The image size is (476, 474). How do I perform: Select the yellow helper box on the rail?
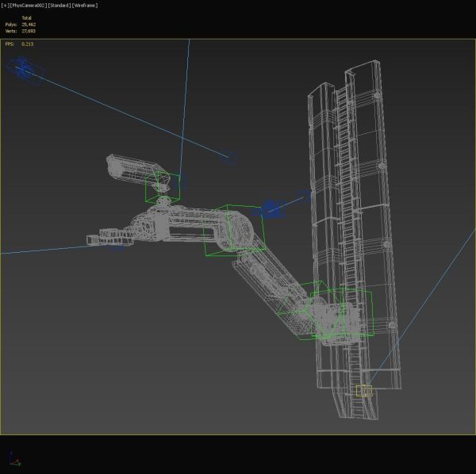point(364,391)
